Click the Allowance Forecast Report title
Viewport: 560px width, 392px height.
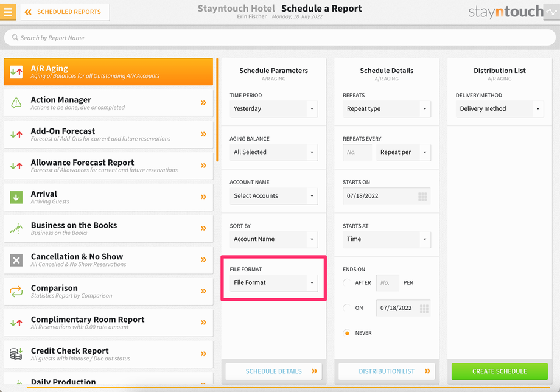pos(83,163)
